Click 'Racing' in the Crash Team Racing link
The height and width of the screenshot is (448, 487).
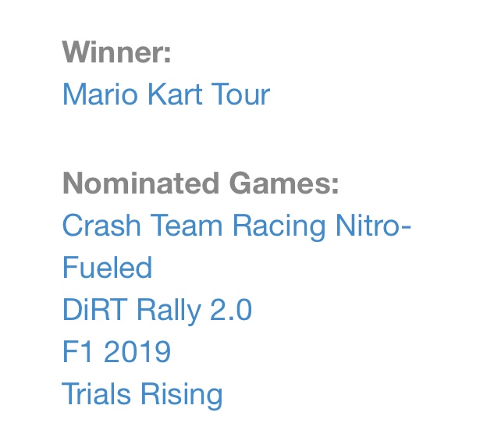pyautogui.click(x=279, y=227)
